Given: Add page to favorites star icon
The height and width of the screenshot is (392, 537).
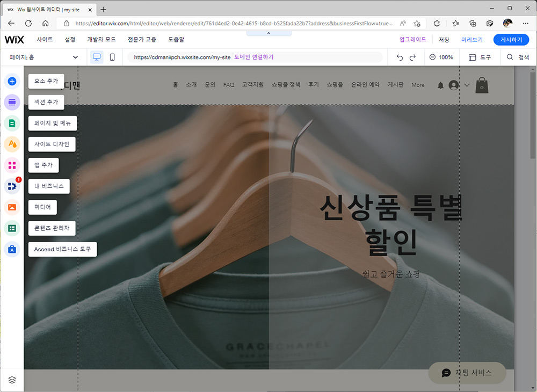Looking at the screenshot, I should pos(417,23).
